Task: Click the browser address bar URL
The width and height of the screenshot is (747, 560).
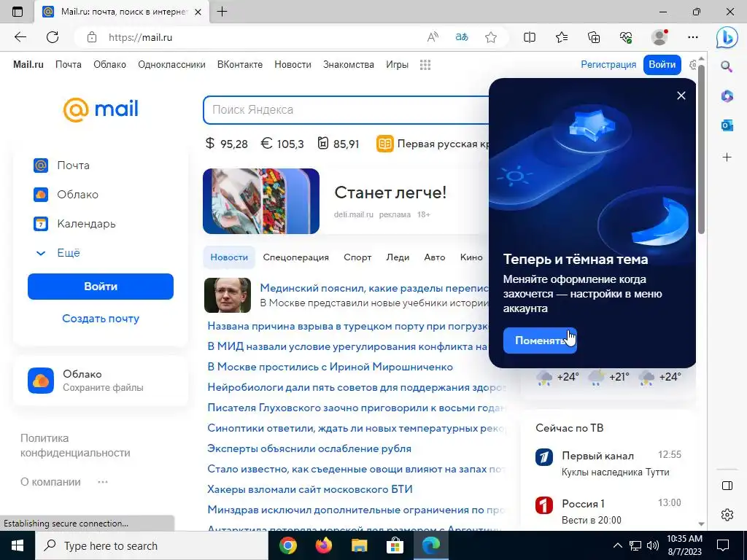Action: 140,37
